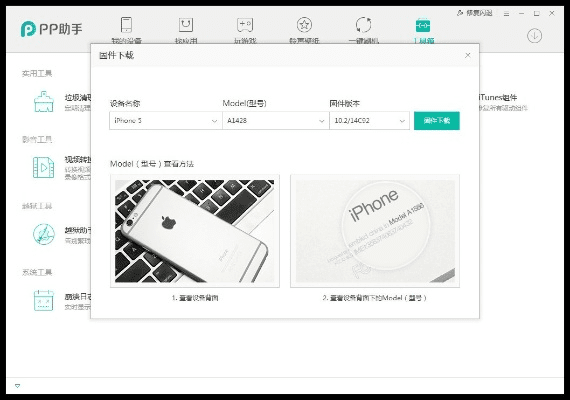
Task: Click the 实用工具 section heading
Action: coord(37,73)
